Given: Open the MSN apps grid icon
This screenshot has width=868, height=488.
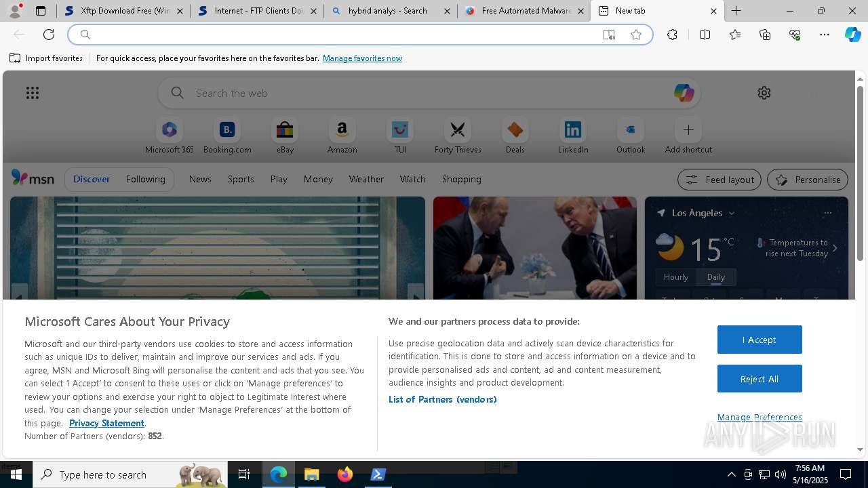Looking at the screenshot, I should point(33,93).
